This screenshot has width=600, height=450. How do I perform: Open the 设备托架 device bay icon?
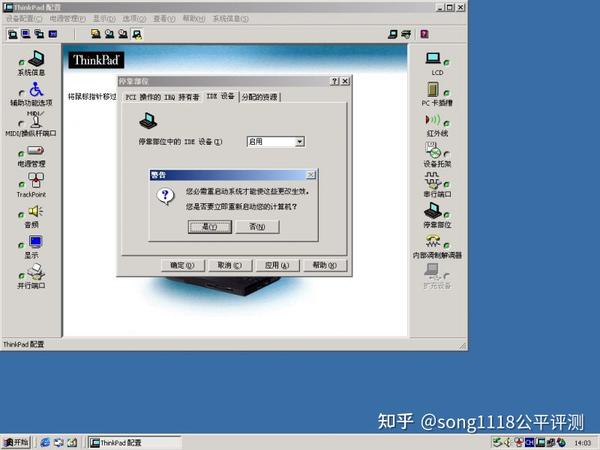[433, 150]
